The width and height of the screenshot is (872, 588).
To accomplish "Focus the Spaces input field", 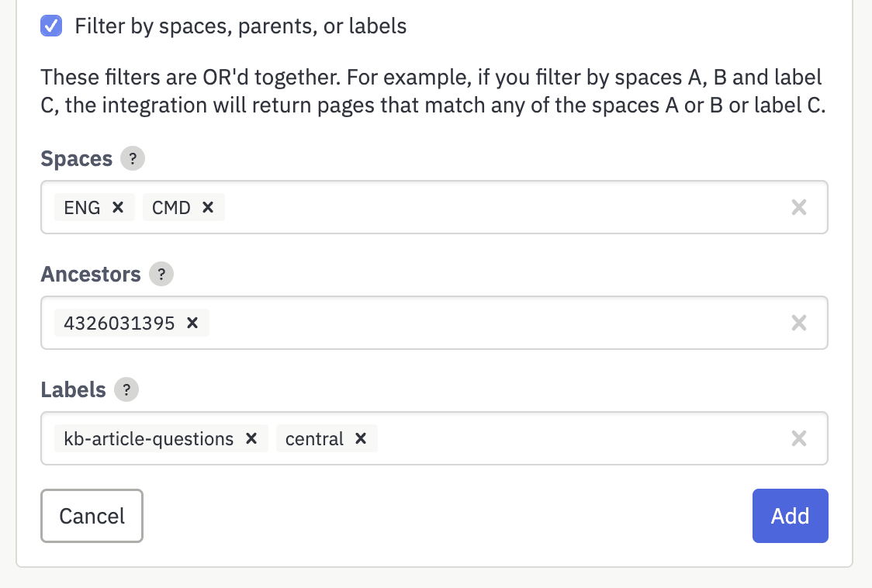I will tap(500, 207).
